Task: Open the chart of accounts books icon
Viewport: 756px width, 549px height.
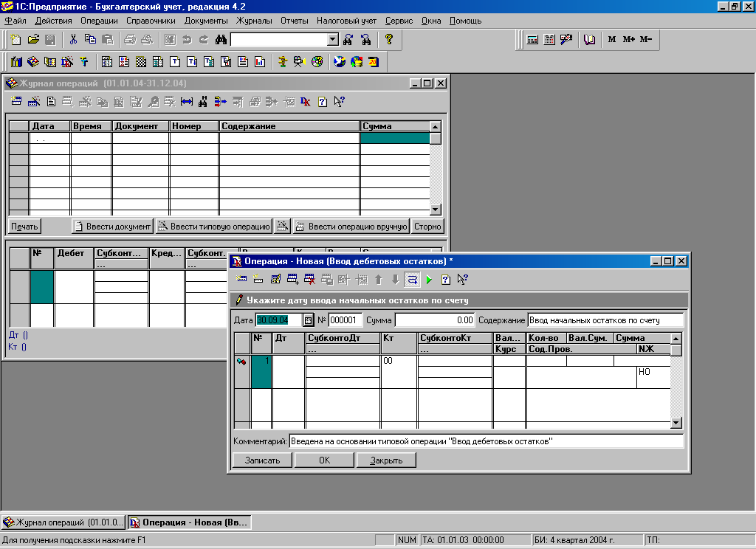Action: (x=16, y=62)
